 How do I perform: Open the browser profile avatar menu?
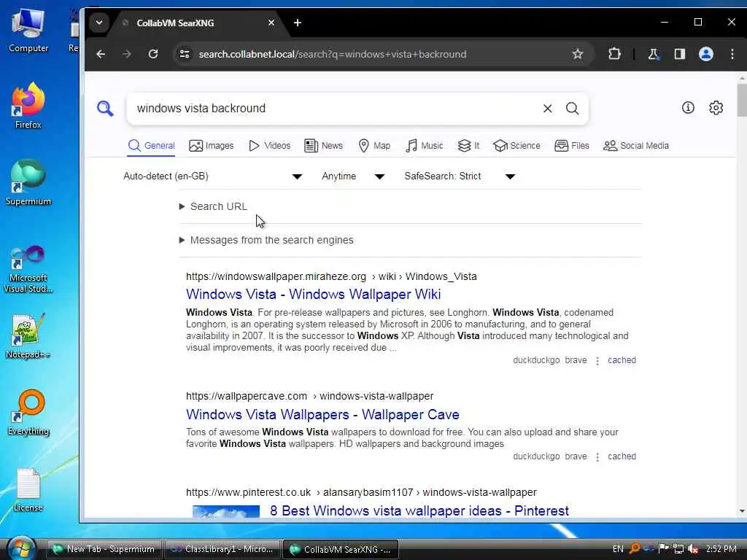point(706,54)
